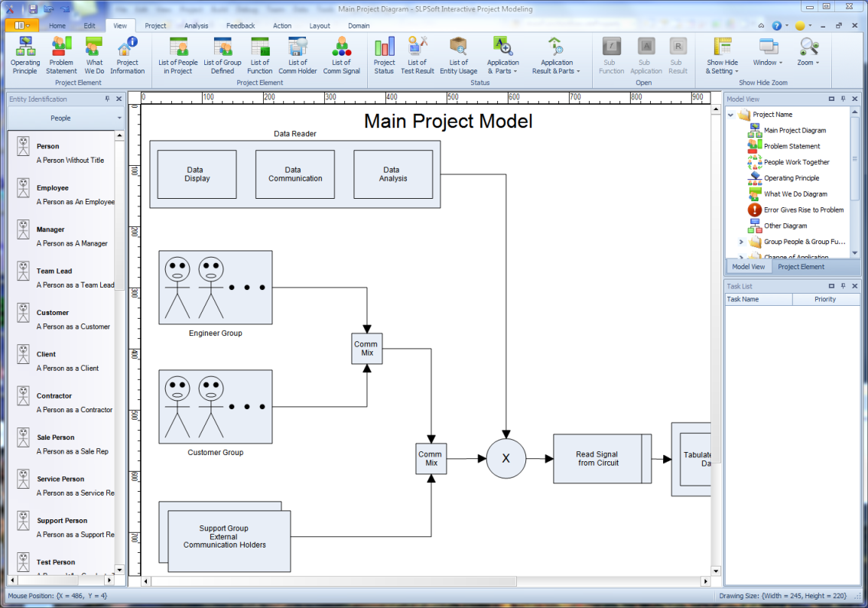
Task: Select What We Do Diagram tree item
Action: pyautogui.click(x=795, y=193)
